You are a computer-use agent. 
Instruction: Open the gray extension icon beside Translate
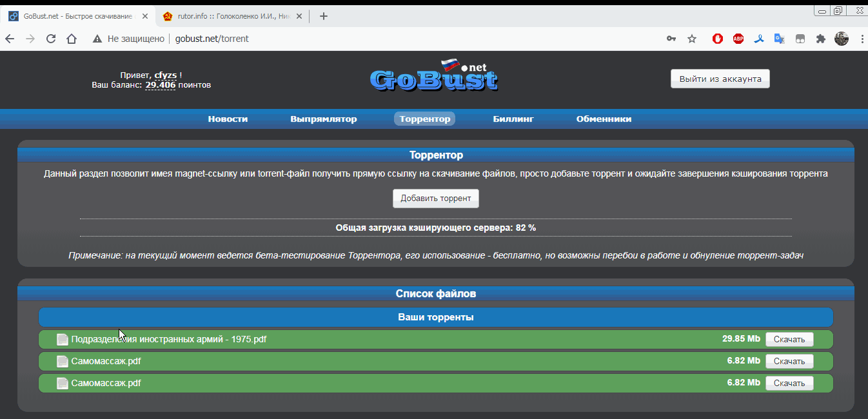(x=800, y=39)
